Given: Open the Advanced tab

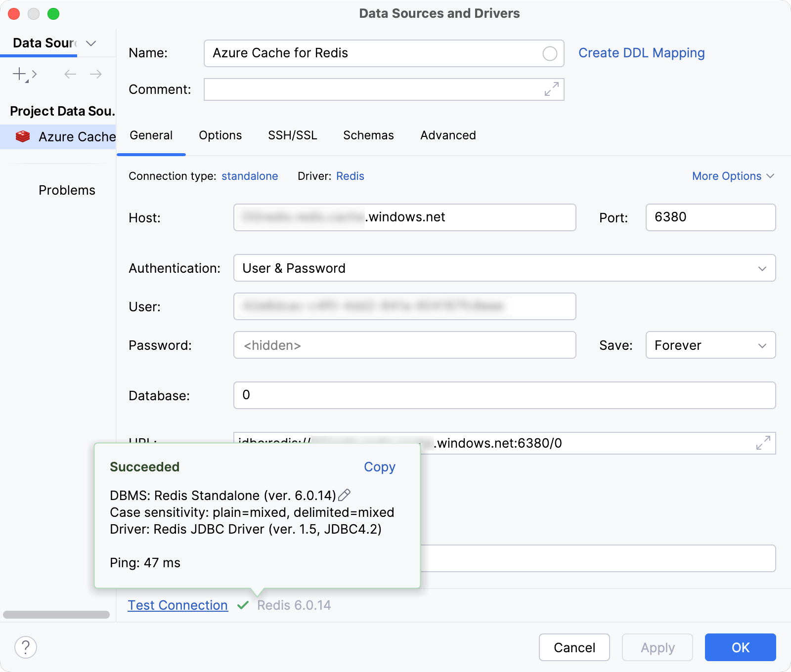Looking at the screenshot, I should tap(447, 135).
